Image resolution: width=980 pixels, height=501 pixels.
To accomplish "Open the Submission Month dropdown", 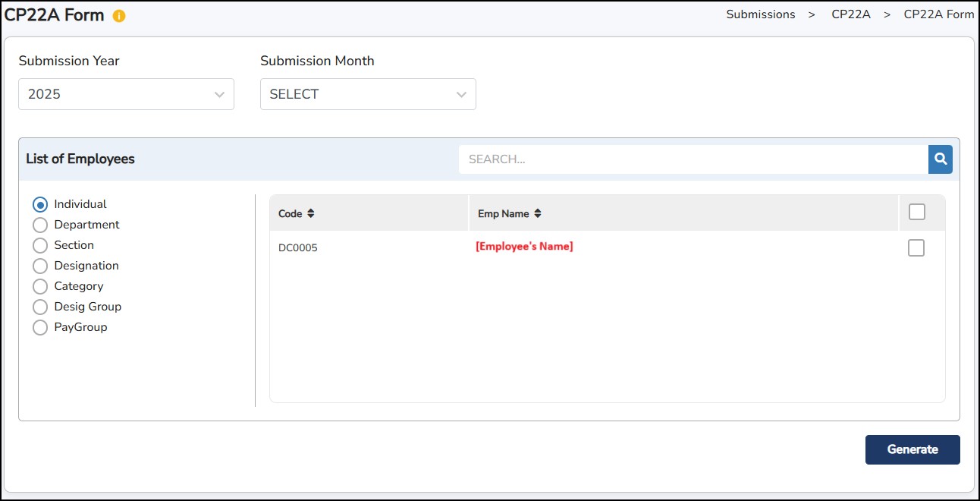I will (368, 94).
